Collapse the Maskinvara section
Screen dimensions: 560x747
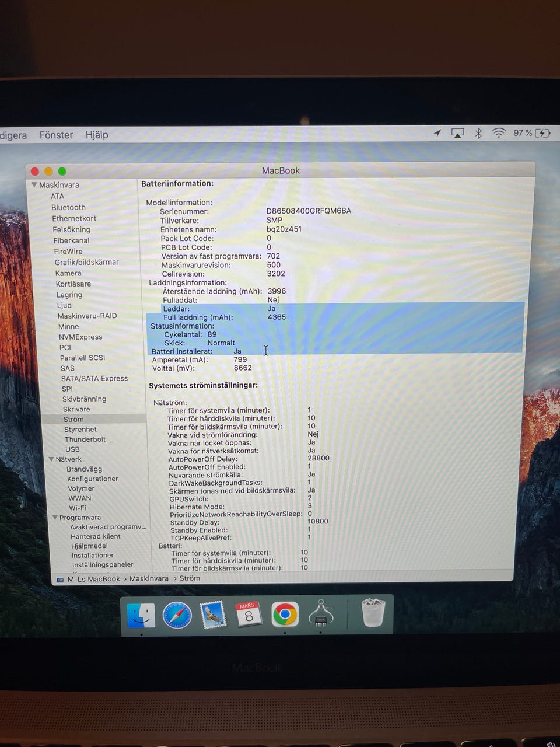point(34,185)
